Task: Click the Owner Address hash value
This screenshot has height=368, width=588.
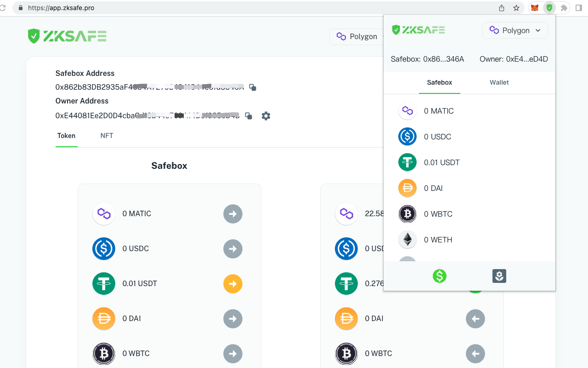Action: [x=147, y=116]
